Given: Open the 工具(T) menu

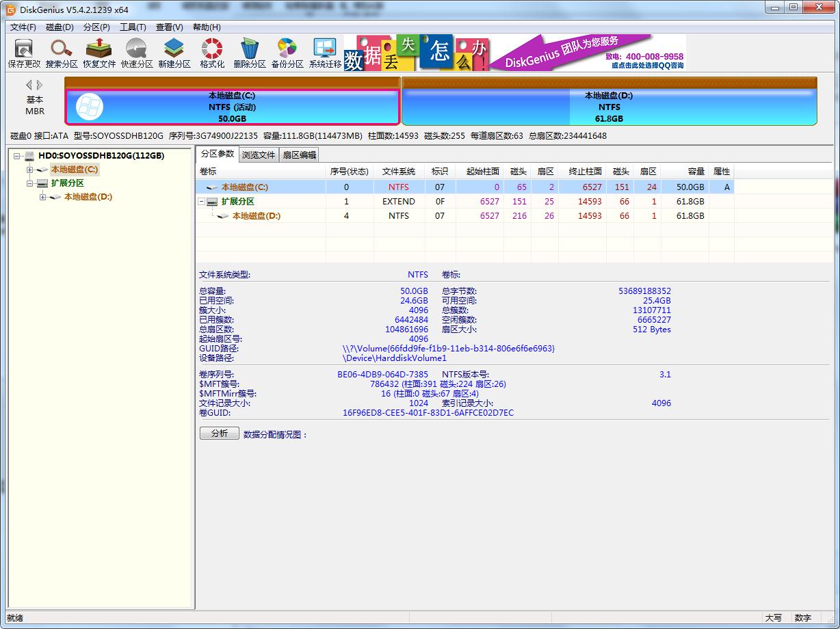Looking at the screenshot, I should click(x=132, y=27).
